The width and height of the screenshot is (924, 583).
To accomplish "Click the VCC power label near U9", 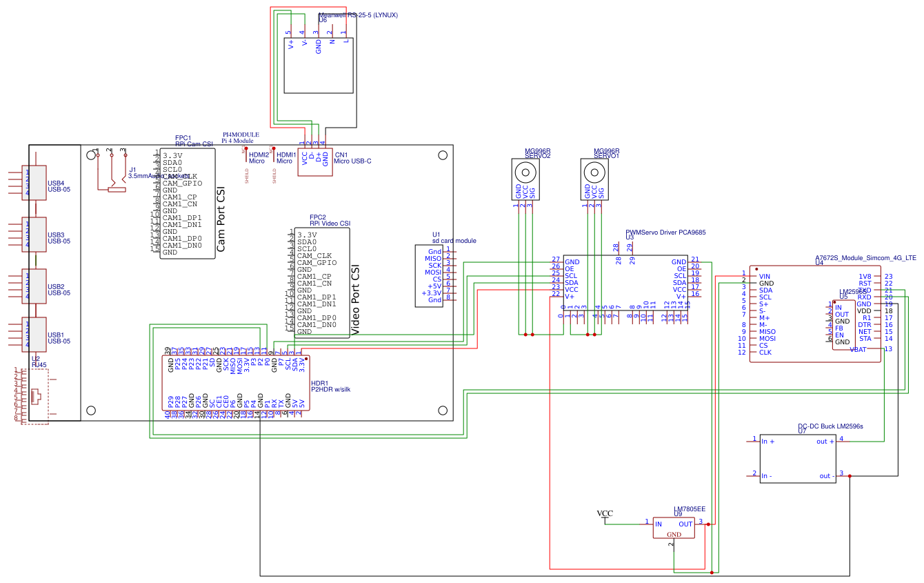I will pyautogui.click(x=604, y=513).
